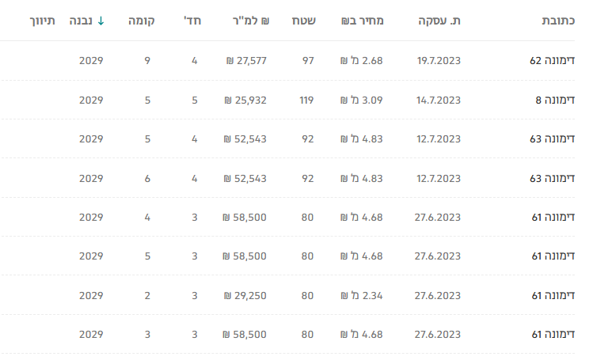Screen dimensions: 593x364
Task: Click the sort arrow beside נבנה
Action: [x=101, y=21]
